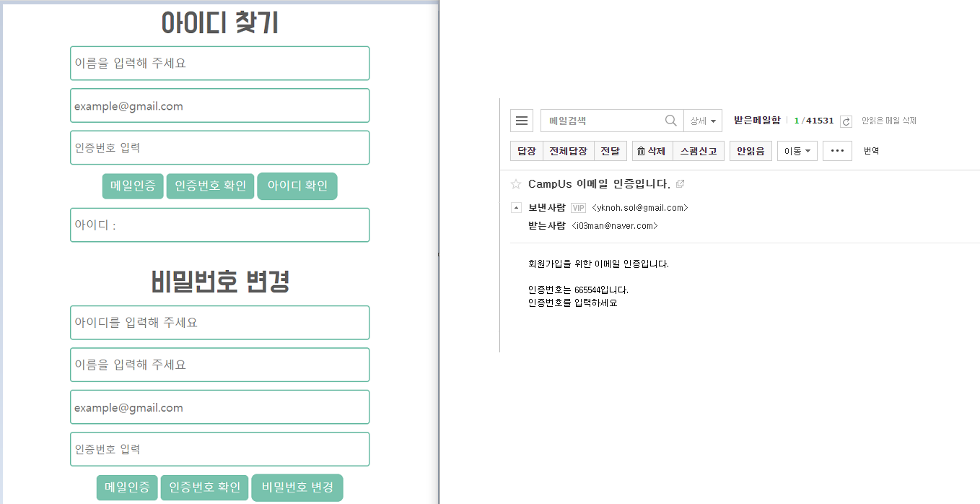This screenshot has width=980, height=504.
Task: Click the 이름을 입력해 주세요 name field
Action: (219, 63)
